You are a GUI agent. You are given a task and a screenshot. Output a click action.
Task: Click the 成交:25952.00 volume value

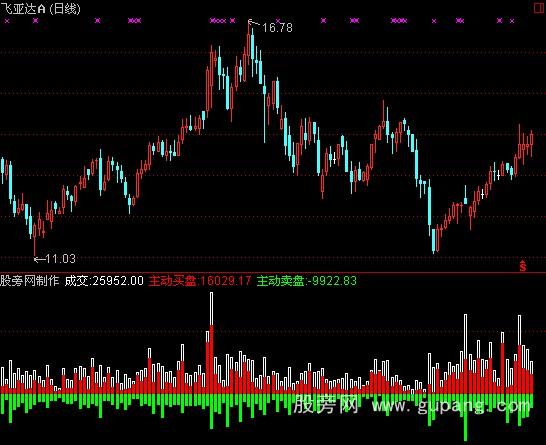click(x=104, y=281)
